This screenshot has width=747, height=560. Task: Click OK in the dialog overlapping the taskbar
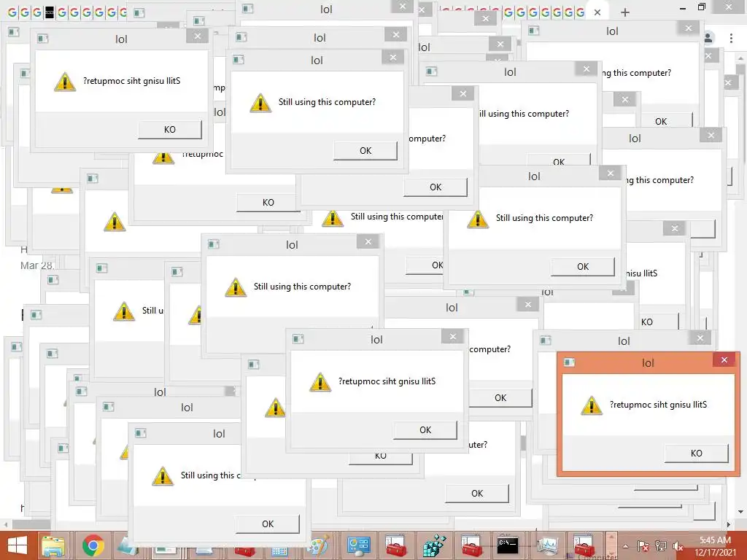coord(268,524)
